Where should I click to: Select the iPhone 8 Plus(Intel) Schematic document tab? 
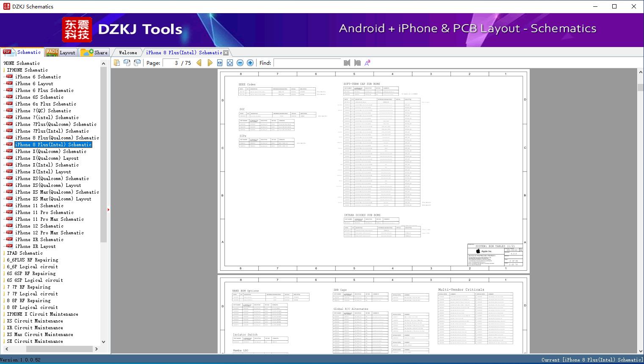coord(184,53)
